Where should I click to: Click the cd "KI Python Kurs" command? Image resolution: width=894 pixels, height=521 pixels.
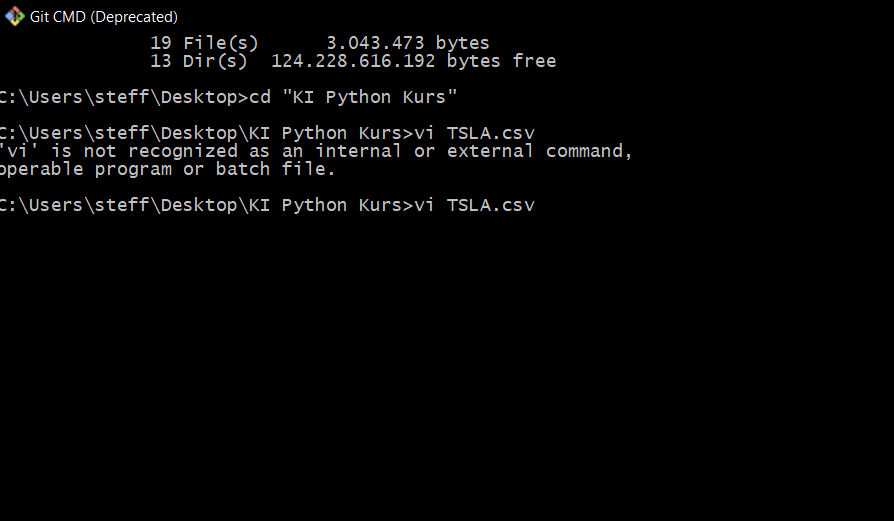click(x=353, y=97)
